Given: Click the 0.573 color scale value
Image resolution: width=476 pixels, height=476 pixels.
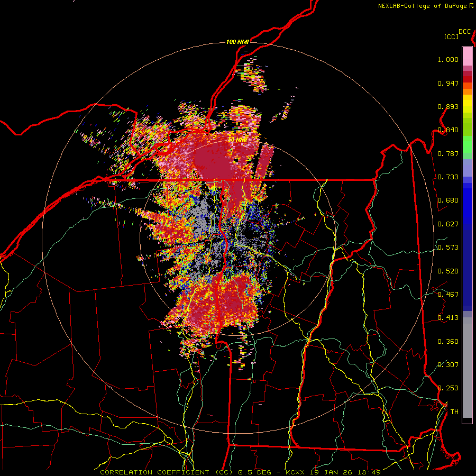Looking at the screenshot, I should tap(448, 248).
